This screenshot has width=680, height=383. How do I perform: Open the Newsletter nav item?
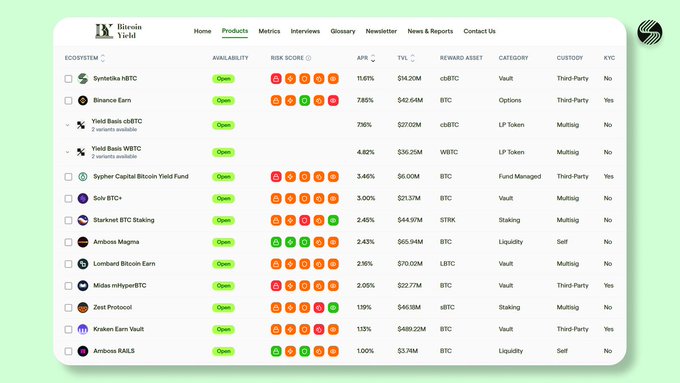click(x=381, y=31)
